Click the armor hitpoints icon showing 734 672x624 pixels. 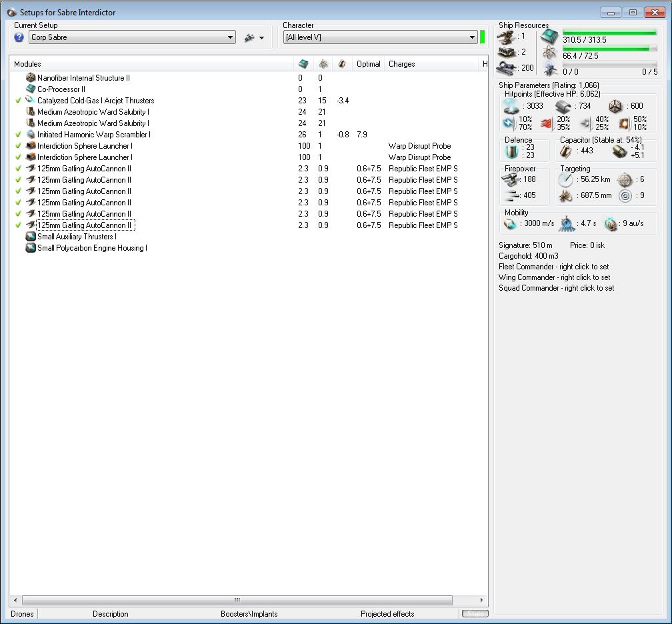coord(563,106)
